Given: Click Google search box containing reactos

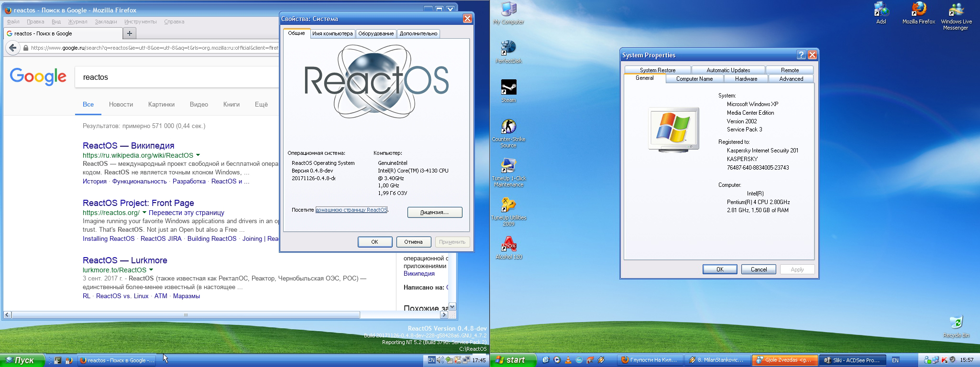Looking at the screenshot, I should (x=176, y=77).
